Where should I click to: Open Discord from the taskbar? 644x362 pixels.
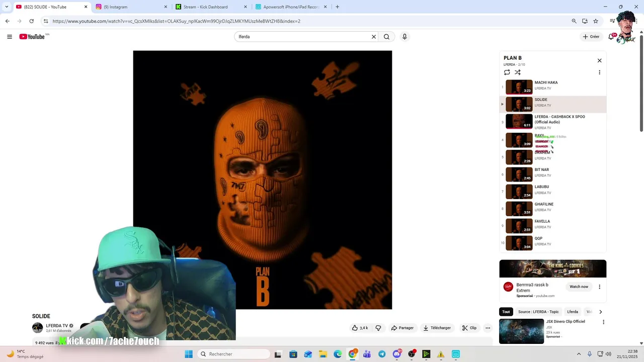pos(396,354)
